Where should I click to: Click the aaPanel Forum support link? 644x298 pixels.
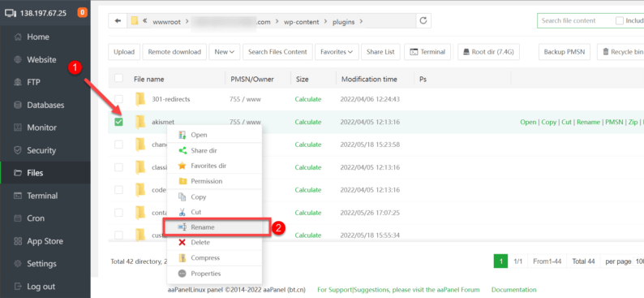point(398,290)
